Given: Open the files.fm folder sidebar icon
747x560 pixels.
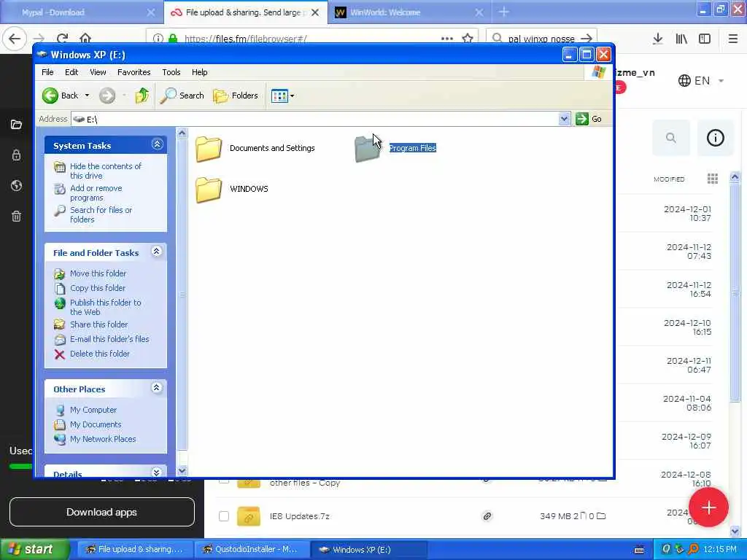Looking at the screenshot, I should (x=16, y=125).
